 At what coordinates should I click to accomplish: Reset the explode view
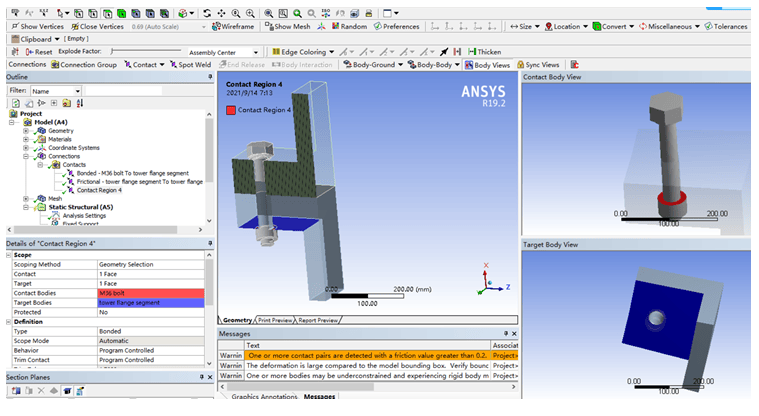coord(38,51)
